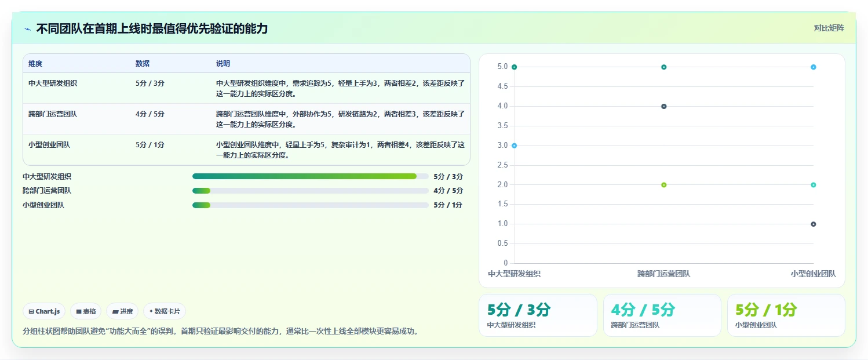Click the 维度 column header
Screen dimensions: 868x360
coord(35,64)
